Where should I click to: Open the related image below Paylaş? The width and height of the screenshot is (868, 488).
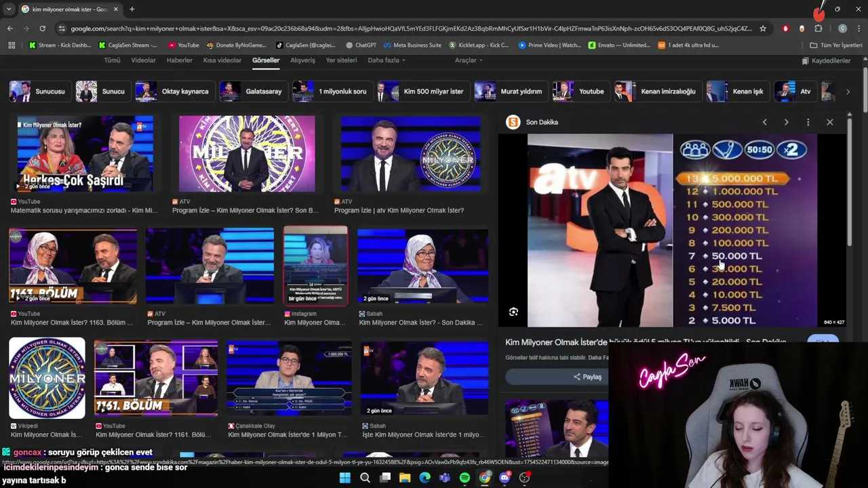tap(557, 429)
